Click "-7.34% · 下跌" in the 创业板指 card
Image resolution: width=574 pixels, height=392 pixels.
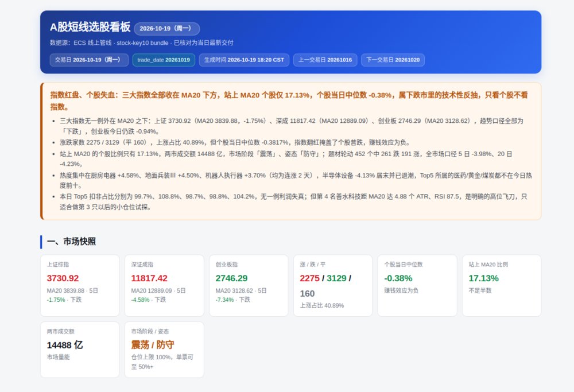point(233,300)
